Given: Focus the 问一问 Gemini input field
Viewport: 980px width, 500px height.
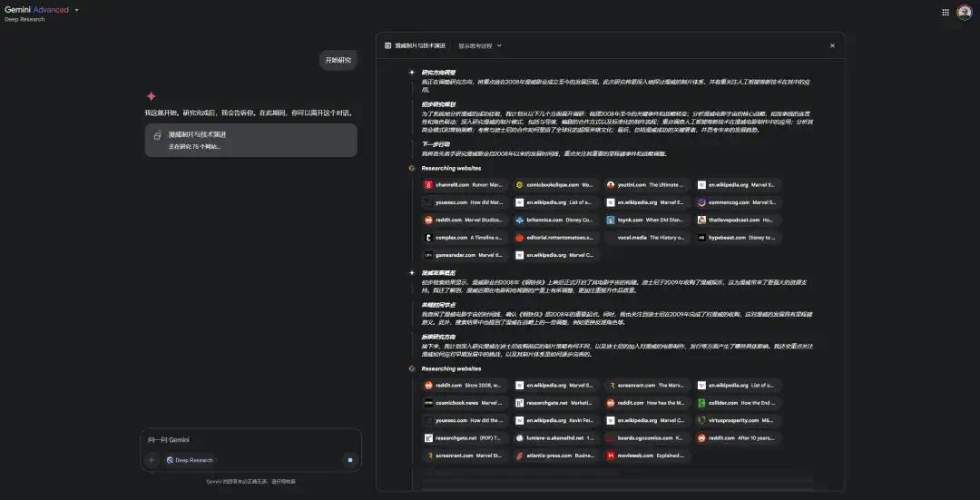Looking at the screenshot, I should [250, 440].
